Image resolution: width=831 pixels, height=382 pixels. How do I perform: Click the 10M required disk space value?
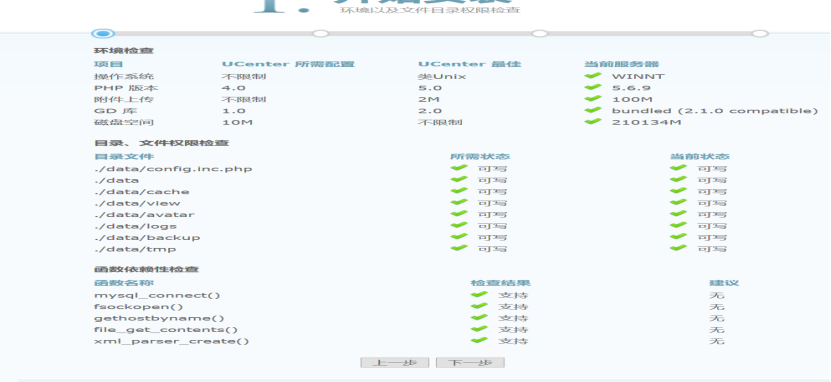click(x=237, y=123)
